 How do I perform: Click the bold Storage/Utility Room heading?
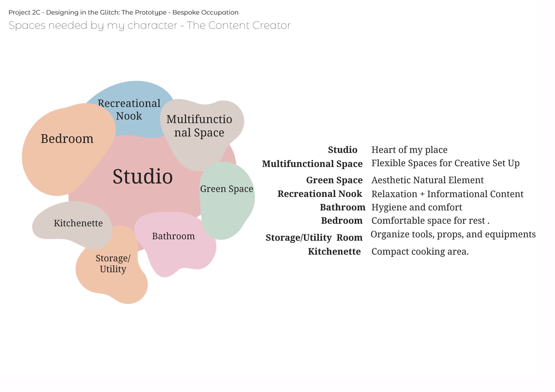tap(314, 237)
